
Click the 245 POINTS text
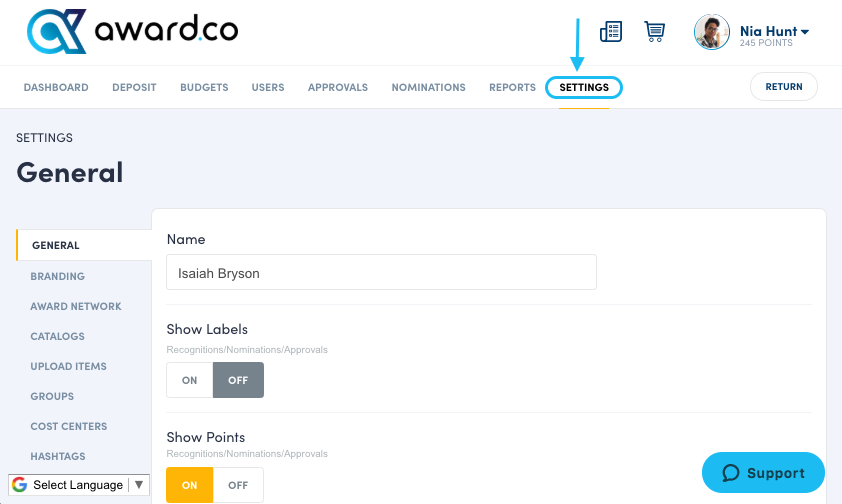click(766, 43)
